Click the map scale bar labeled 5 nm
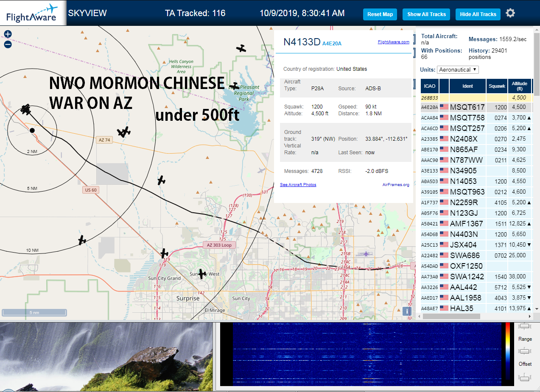Image resolution: width=540 pixels, height=392 pixels. 34,313
